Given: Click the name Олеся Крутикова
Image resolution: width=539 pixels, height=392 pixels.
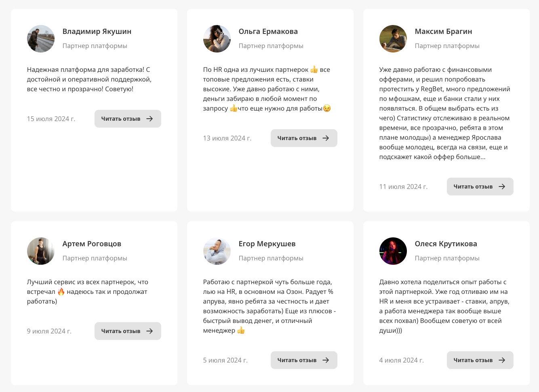Looking at the screenshot, I should click(x=446, y=244).
